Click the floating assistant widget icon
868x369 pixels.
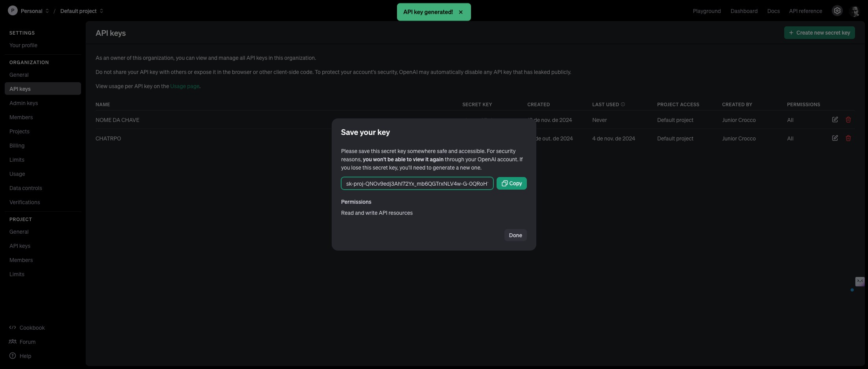pos(860,281)
